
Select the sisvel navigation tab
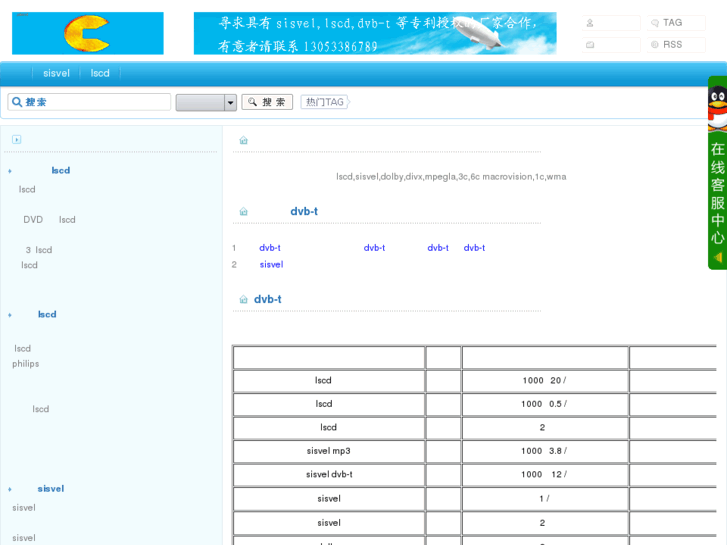pos(56,73)
